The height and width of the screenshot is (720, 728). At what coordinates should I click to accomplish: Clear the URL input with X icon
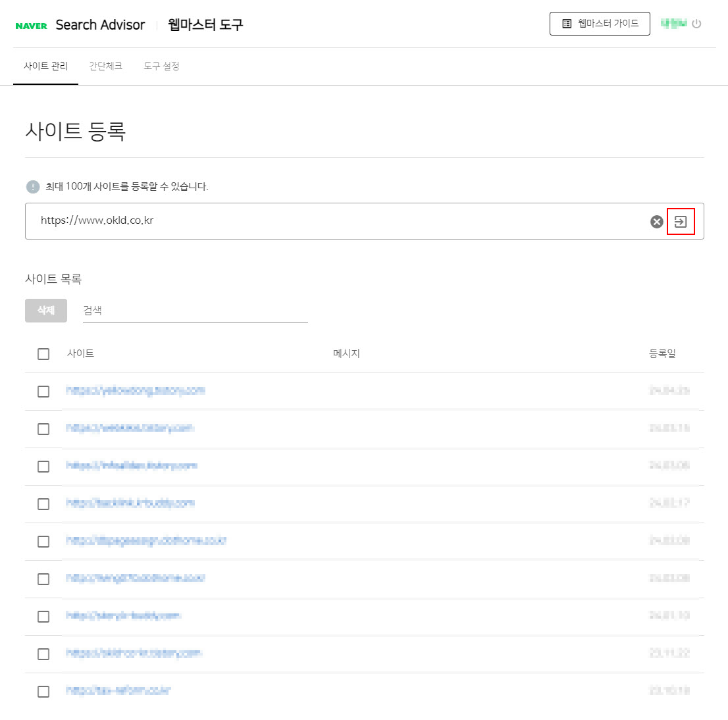pyautogui.click(x=656, y=222)
